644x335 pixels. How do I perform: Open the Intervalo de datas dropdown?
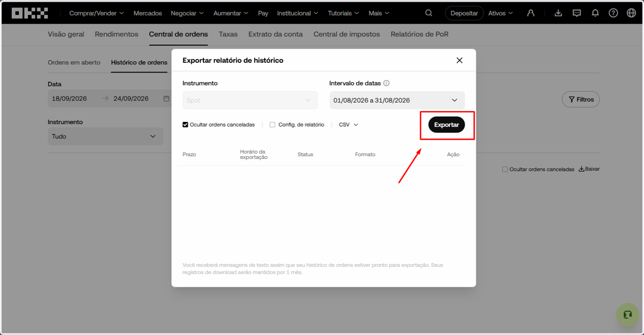coord(397,100)
